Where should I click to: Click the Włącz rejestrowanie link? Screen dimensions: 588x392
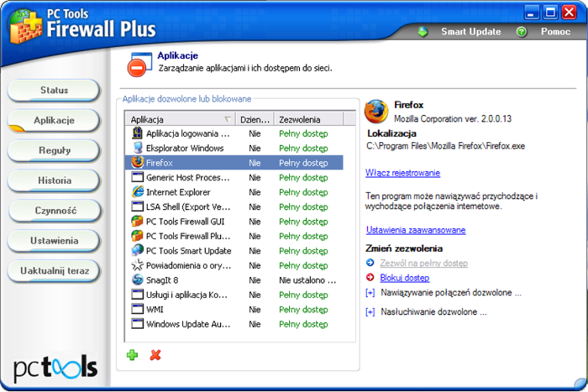click(x=403, y=173)
